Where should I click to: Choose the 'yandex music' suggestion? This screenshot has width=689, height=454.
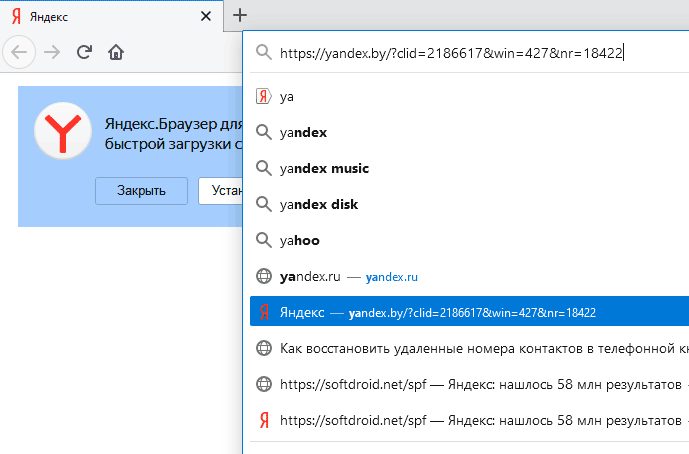469,168
